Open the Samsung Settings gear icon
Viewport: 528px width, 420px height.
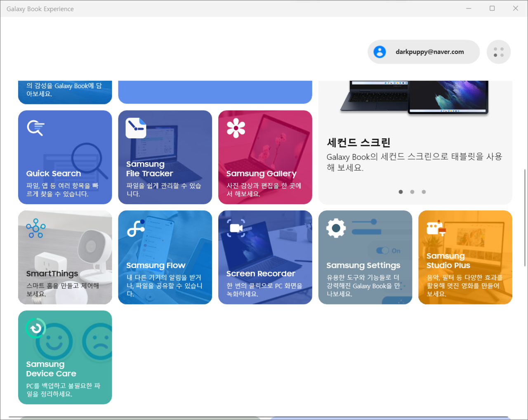336,228
